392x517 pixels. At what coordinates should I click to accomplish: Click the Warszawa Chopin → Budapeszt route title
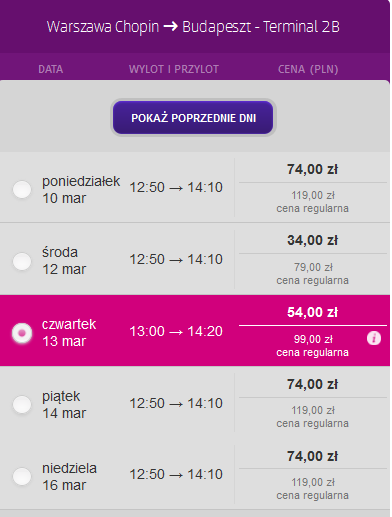pos(193,27)
